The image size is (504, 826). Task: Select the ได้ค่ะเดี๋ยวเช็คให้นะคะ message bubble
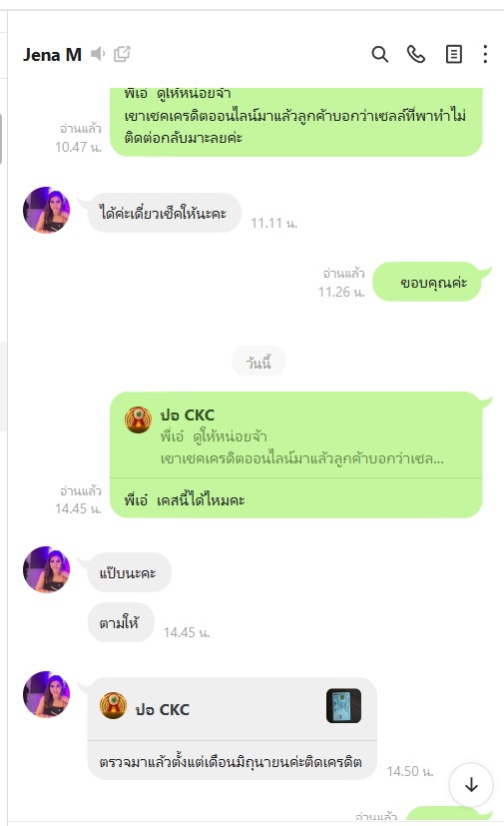pyautogui.click(x=164, y=213)
